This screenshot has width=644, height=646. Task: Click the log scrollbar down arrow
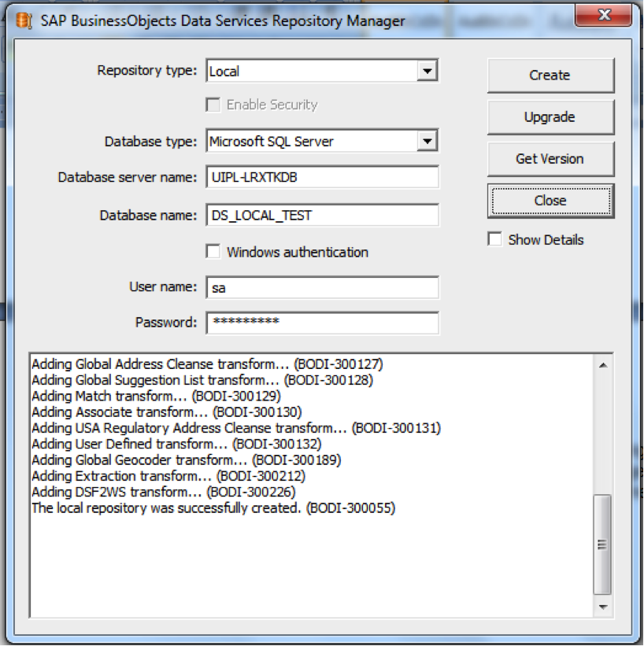click(x=603, y=607)
